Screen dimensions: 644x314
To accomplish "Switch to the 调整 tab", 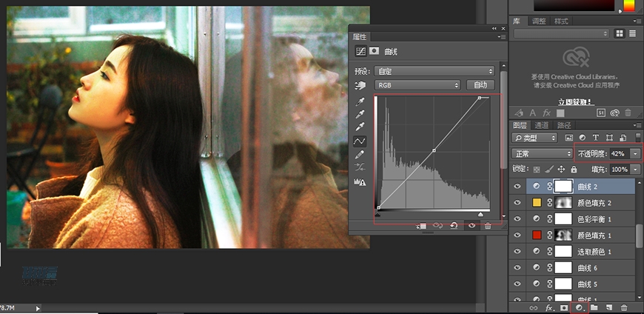I will [540, 21].
